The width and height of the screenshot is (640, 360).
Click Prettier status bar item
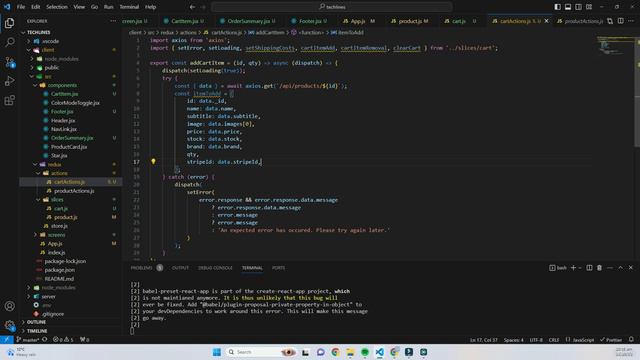click(x=611, y=340)
